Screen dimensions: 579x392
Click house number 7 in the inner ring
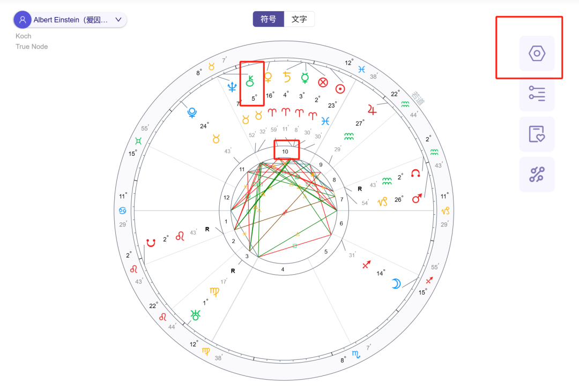[342, 200]
